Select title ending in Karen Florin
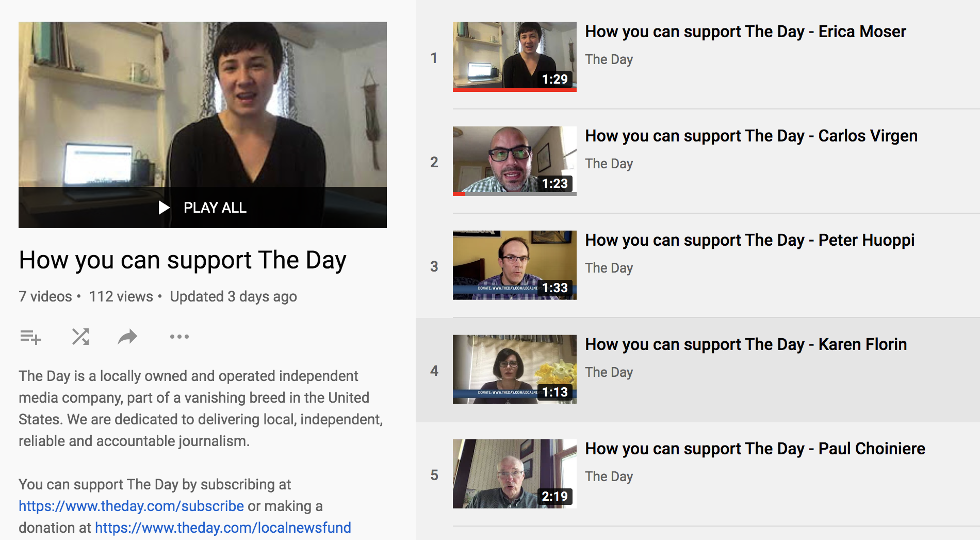Viewport: 980px width, 540px height. click(x=746, y=345)
